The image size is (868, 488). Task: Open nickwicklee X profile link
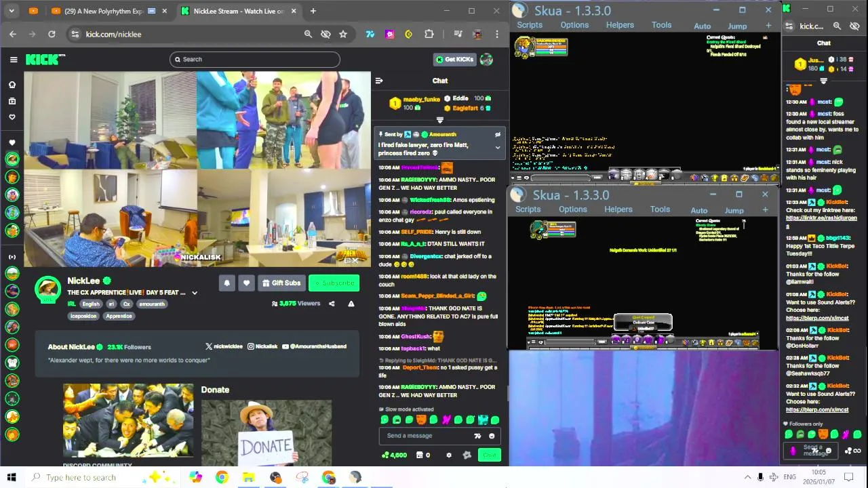[x=224, y=346]
